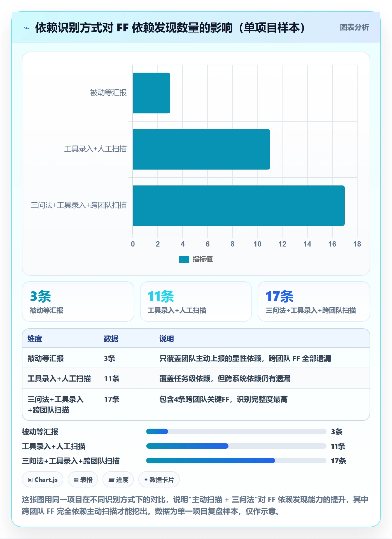Click the 3条 value in the table
Viewport: 392px width, 539px height.
coord(109,358)
